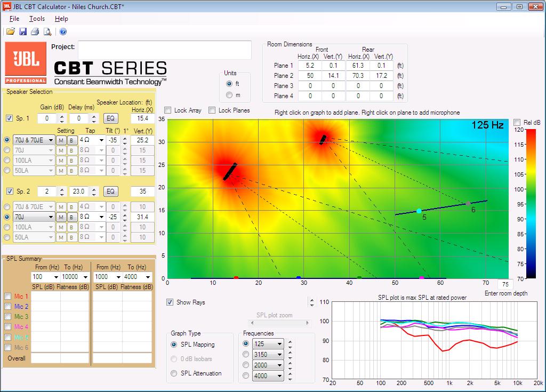The height and width of the screenshot is (392, 546).
Task: Click Sp. 2 Vert.(Y) 31.4 field
Action: point(142,217)
